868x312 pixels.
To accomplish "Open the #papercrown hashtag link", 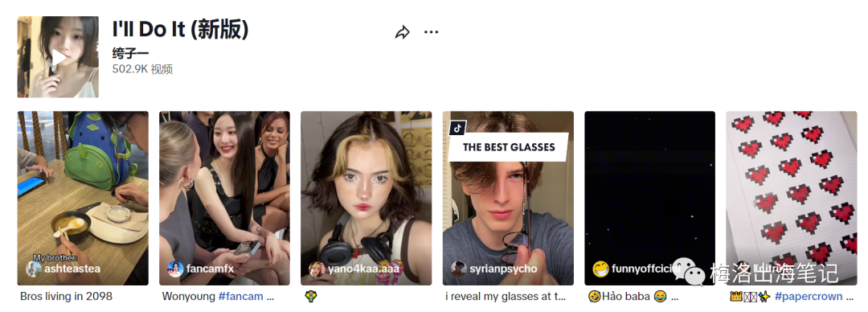I will pyautogui.click(x=809, y=297).
